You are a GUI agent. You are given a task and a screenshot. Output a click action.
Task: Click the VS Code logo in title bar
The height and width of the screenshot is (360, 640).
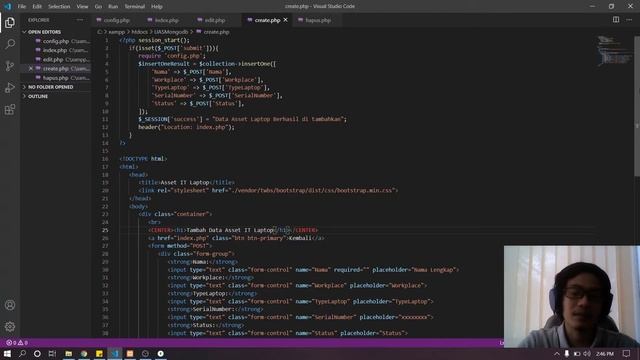[7, 6]
